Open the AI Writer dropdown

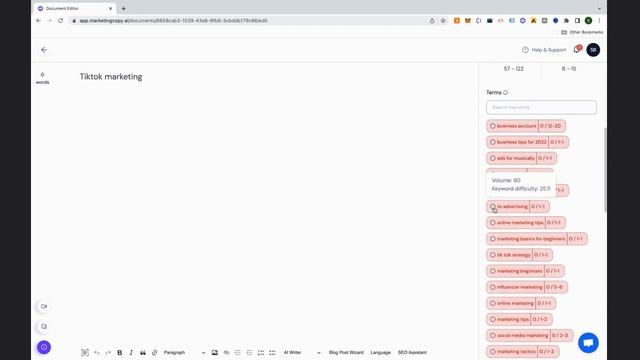coord(302,352)
